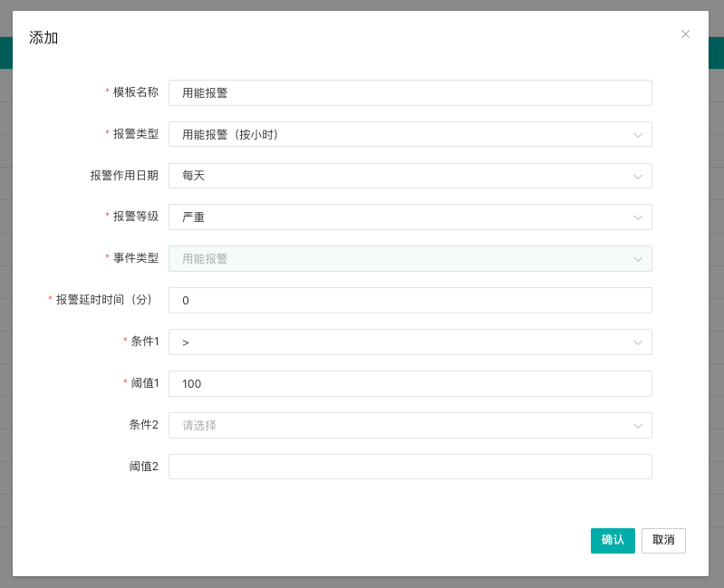The width and height of the screenshot is (724, 588).
Task: Click the chevron arrow in 报警类型 field
Action: point(638,135)
